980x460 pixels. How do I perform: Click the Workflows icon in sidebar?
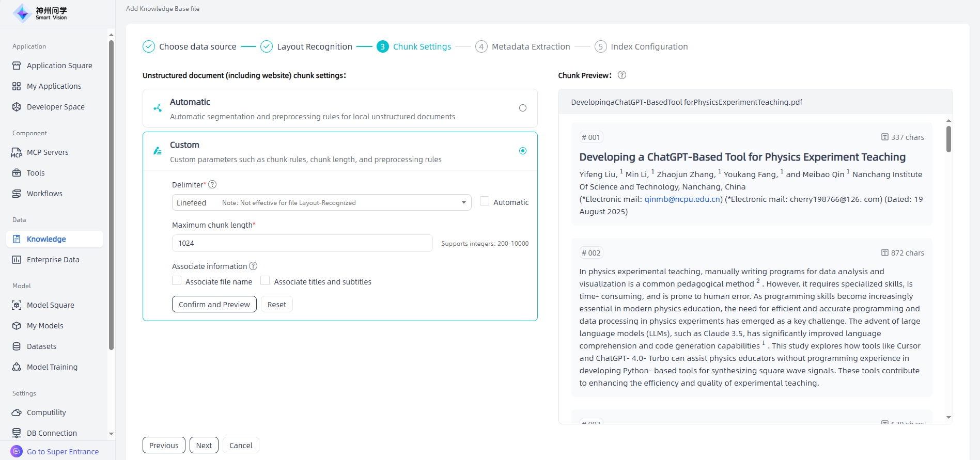click(x=17, y=194)
